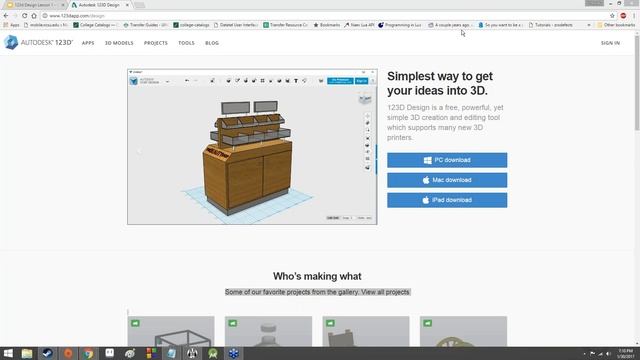Image resolution: width=640 pixels, height=360 pixels.
Task: Open the View all projects link
Action: coord(385,292)
